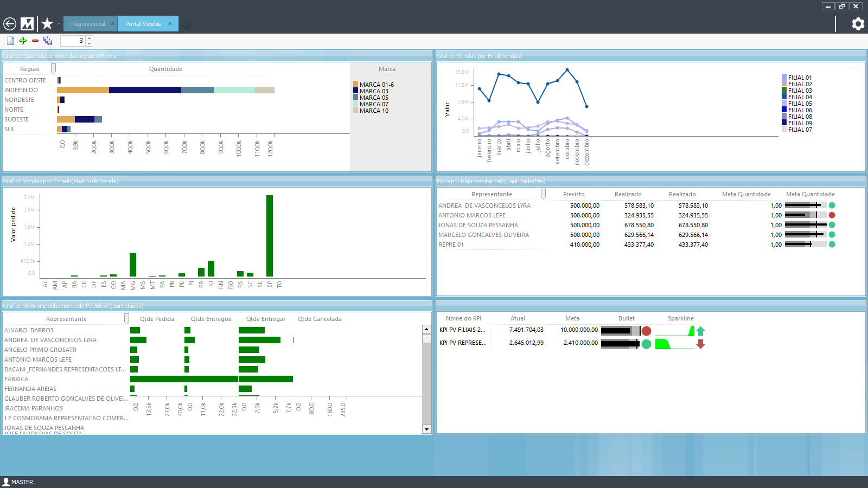Add a new tab with plus icon
Image resolution: width=868 pixels, height=488 pixels.
(187, 25)
